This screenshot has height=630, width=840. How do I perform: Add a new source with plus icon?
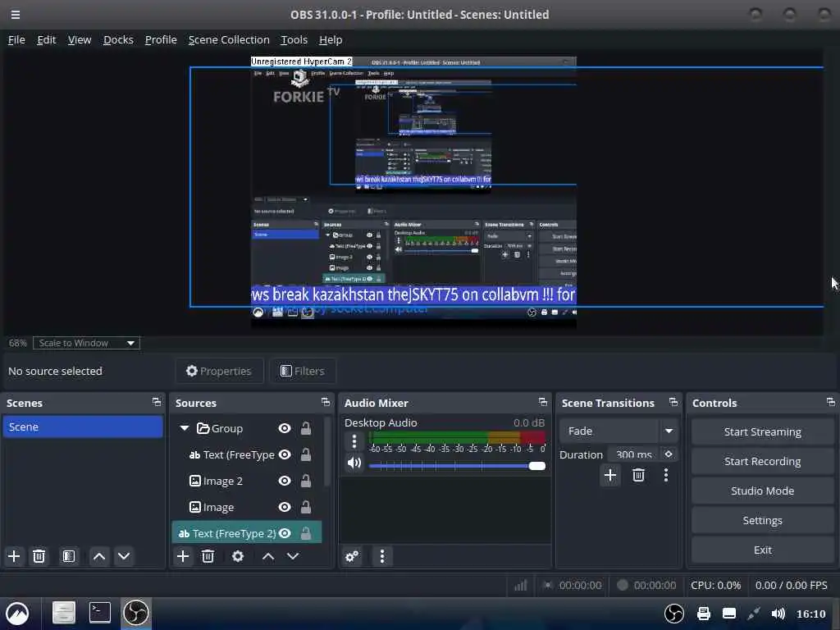click(x=183, y=556)
